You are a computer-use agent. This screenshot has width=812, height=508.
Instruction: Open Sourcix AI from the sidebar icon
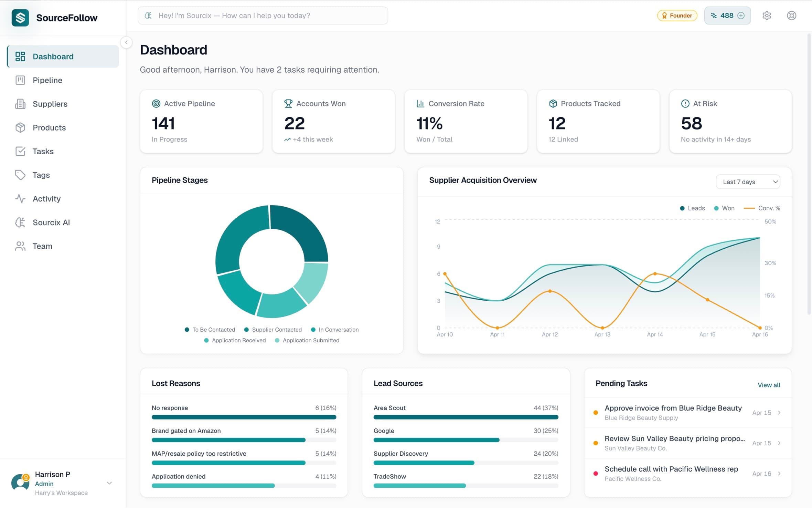(20, 222)
